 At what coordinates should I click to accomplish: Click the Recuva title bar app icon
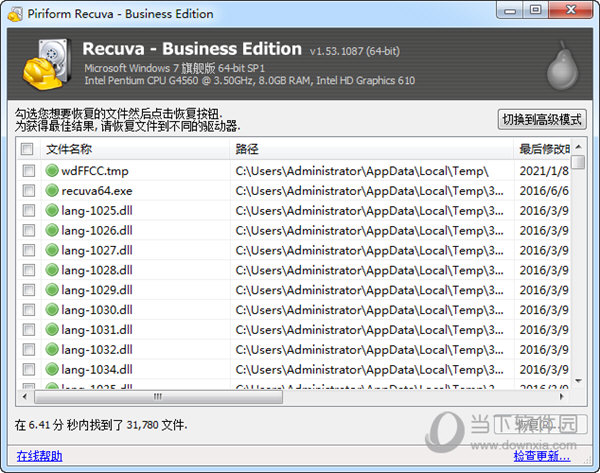[x=15, y=14]
